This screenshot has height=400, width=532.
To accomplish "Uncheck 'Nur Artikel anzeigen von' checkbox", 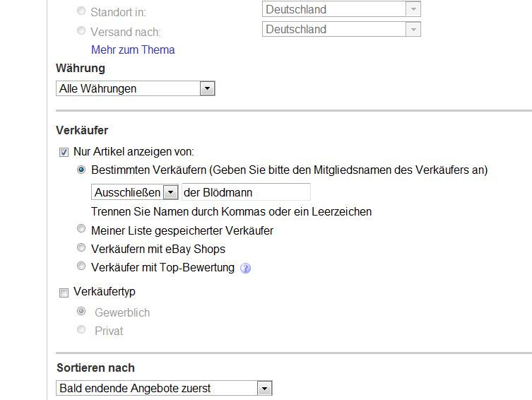I will click(64, 151).
